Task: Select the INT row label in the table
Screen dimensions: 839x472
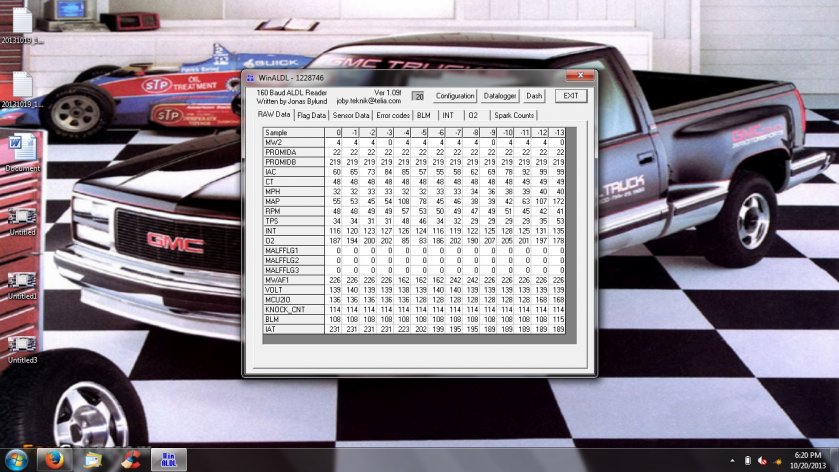Action: tap(293, 231)
